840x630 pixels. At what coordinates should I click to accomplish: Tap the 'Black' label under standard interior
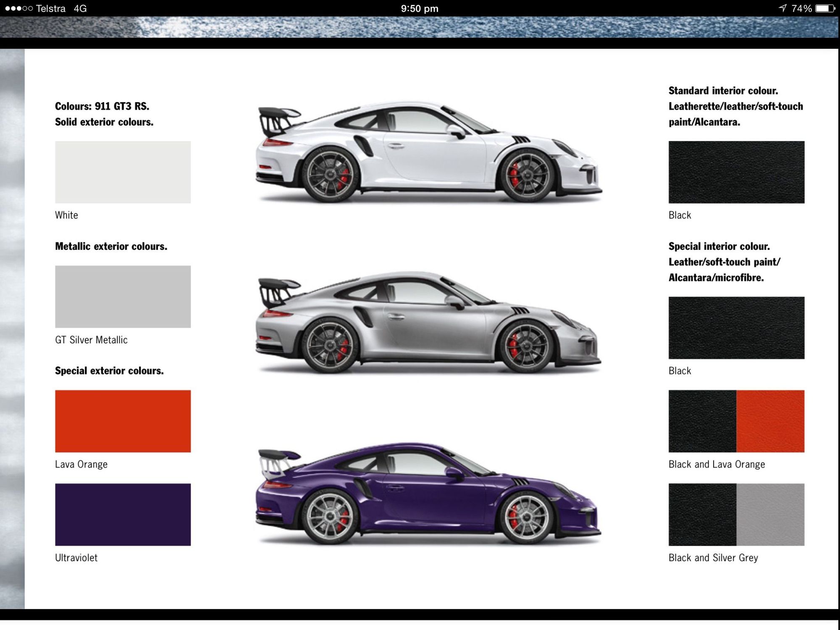click(x=680, y=215)
